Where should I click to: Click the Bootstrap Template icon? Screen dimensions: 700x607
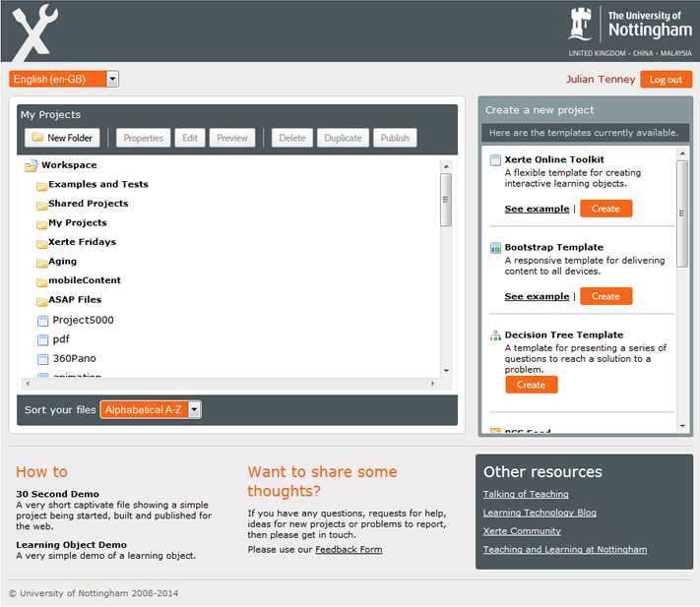[495, 248]
